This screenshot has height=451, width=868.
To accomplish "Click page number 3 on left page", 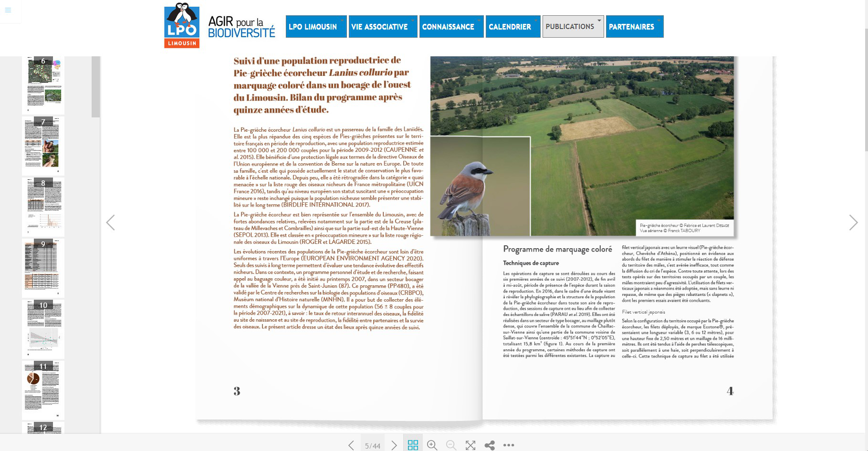I will 237,391.
